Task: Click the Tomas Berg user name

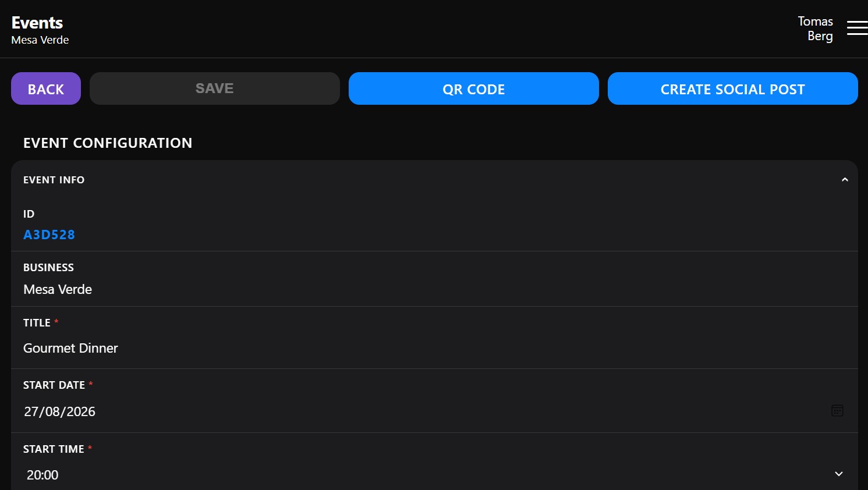Action: pyautogui.click(x=815, y=29)
